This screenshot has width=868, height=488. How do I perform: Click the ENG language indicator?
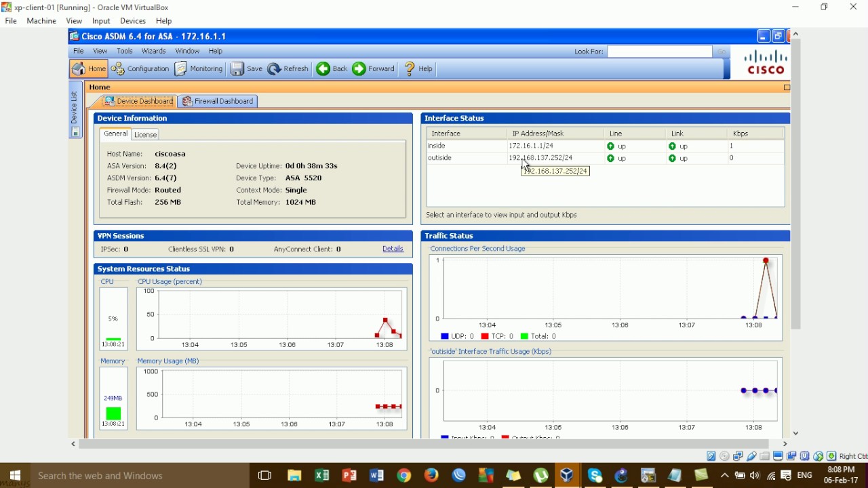[x=805, y=476]
